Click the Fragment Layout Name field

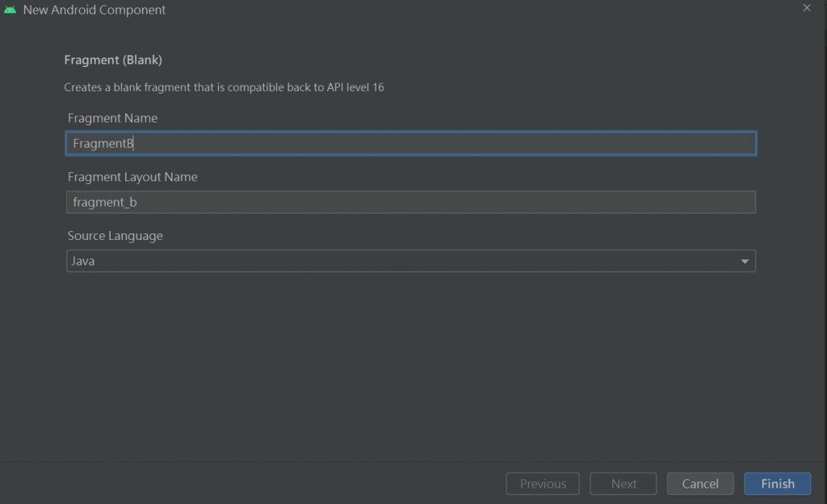click(411, 202)
